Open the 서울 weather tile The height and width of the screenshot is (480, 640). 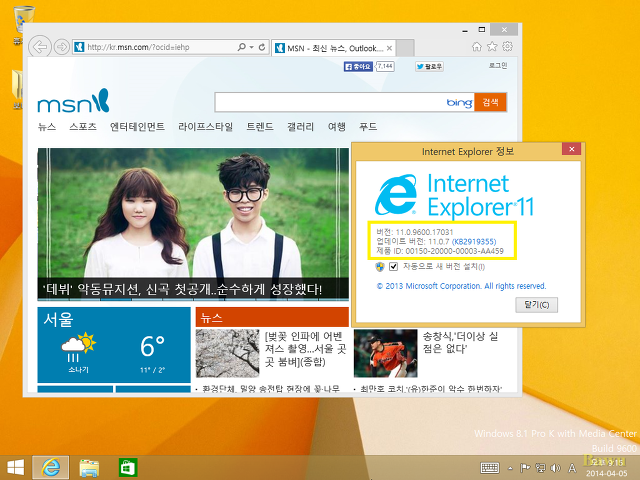click(x=114, y=345)
